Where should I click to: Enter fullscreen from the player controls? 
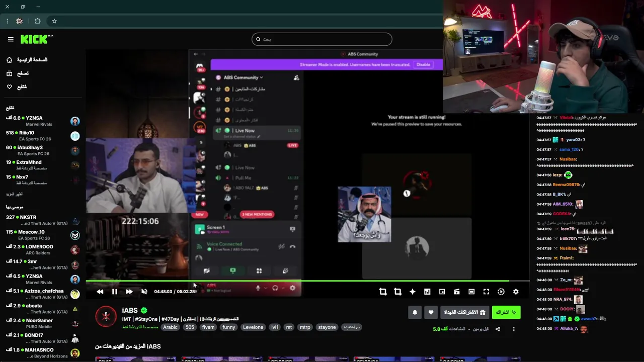(486, 292)
